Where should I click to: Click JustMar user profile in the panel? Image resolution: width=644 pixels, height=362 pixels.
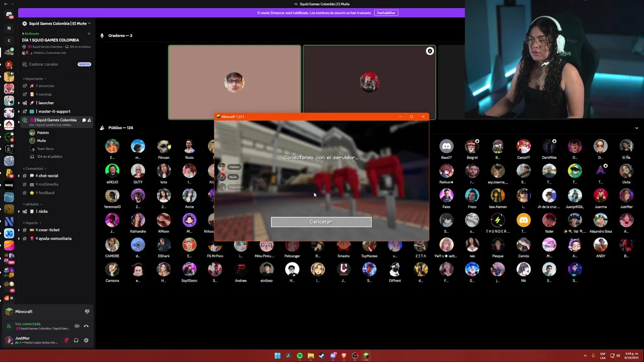tap(31, 340)
